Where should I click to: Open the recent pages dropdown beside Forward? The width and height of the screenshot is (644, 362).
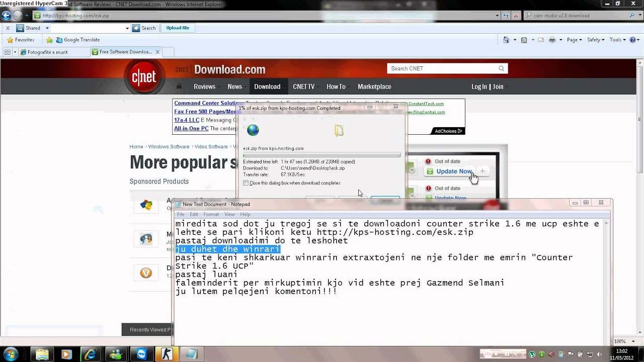click(27, 16)
